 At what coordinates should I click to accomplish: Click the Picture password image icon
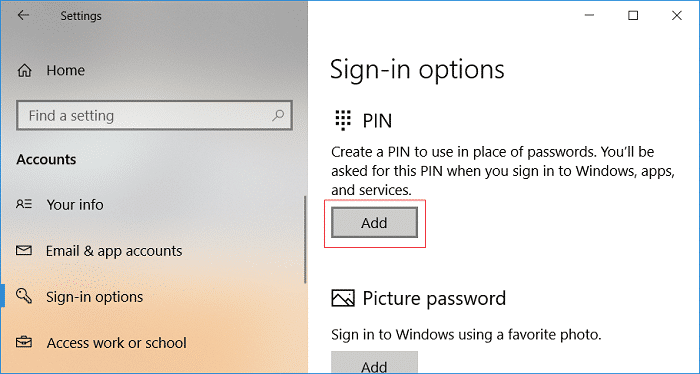[343, 298]
